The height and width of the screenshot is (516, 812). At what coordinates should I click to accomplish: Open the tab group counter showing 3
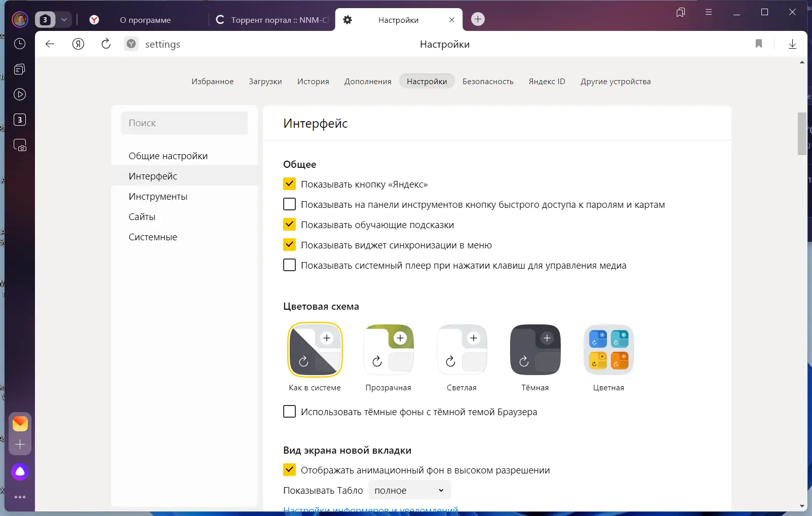[45, 20]
